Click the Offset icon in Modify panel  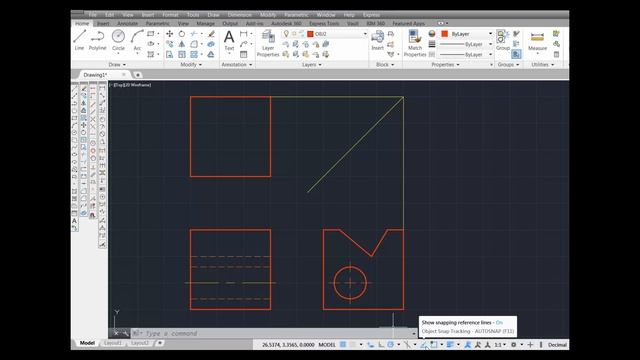point(211,54)
